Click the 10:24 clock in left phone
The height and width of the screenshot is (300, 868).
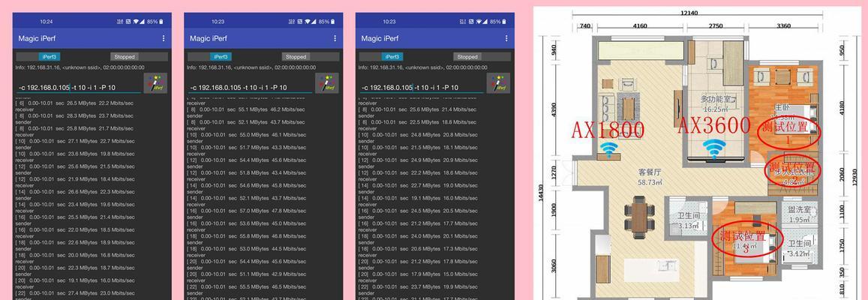(47, 22)
